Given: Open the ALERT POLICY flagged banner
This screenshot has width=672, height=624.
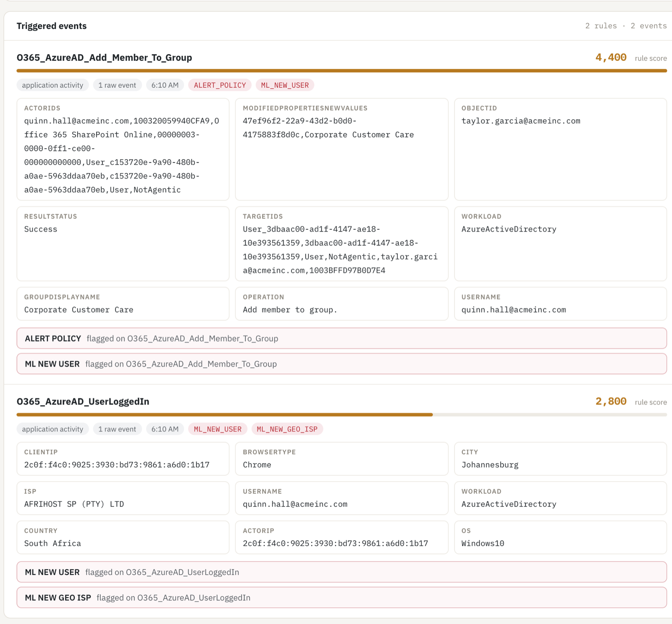Looking at the screenshot, I should [341, 338].
